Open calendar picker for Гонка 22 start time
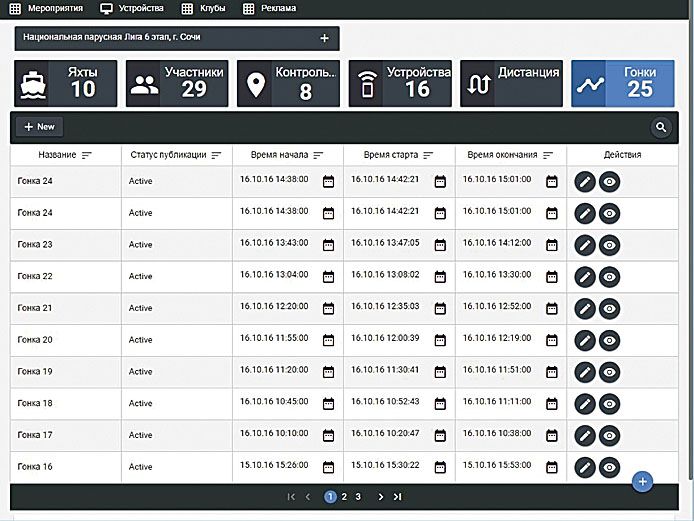The height and width of the screenshot is (521, 694). [440, 277]
